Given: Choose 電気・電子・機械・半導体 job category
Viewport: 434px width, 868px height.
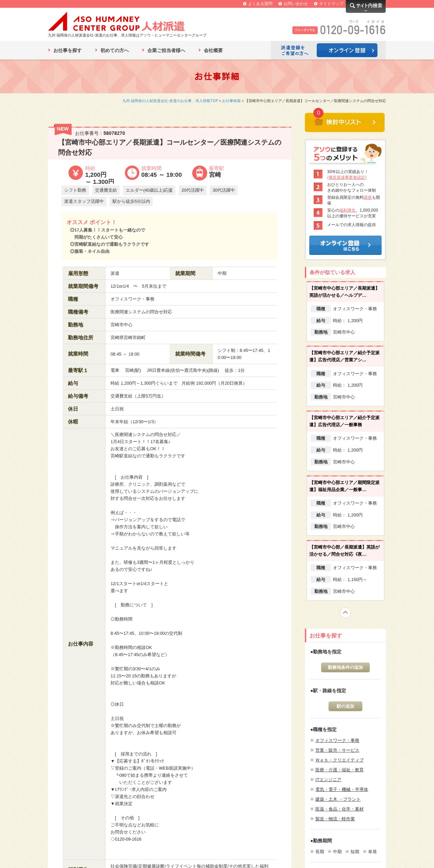Looking at the screenshot, I should click(341, 789).
